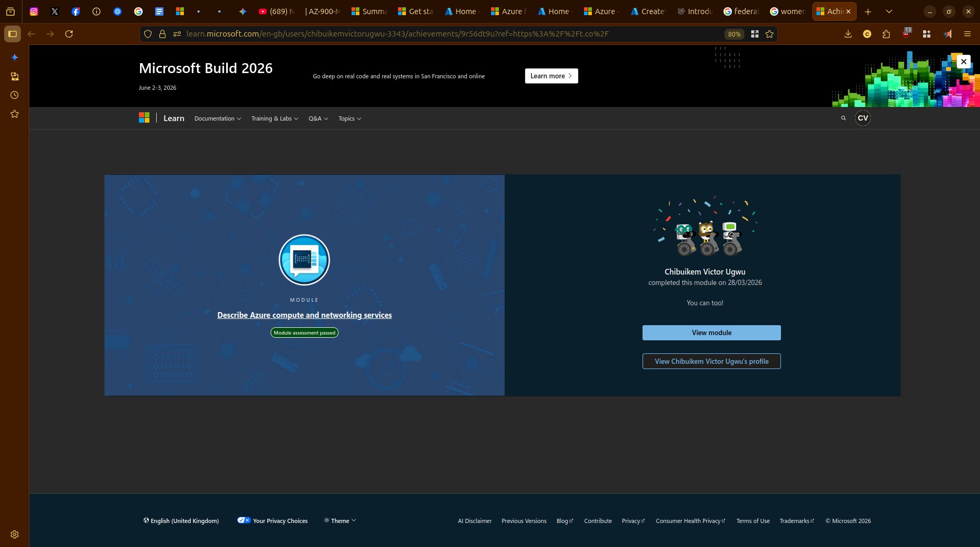
Task: View Chibuikem Victor Ugwu's profile
Action: 711,361
